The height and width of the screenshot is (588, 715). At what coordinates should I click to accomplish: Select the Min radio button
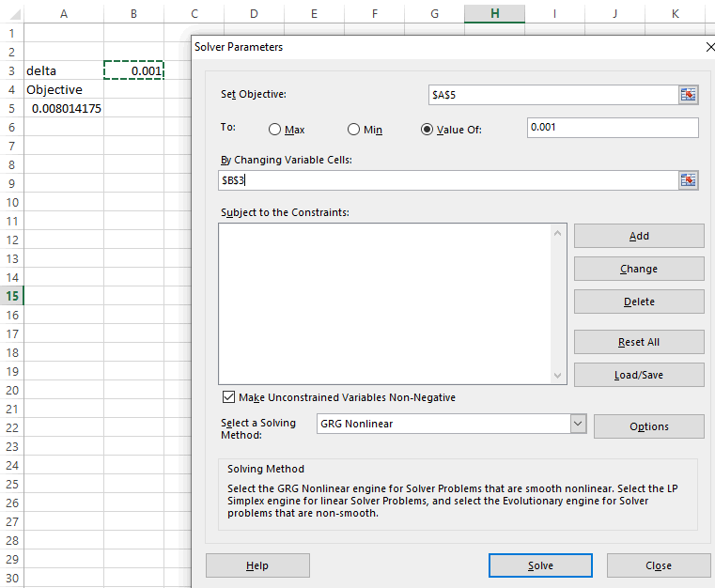coord(353,130)
